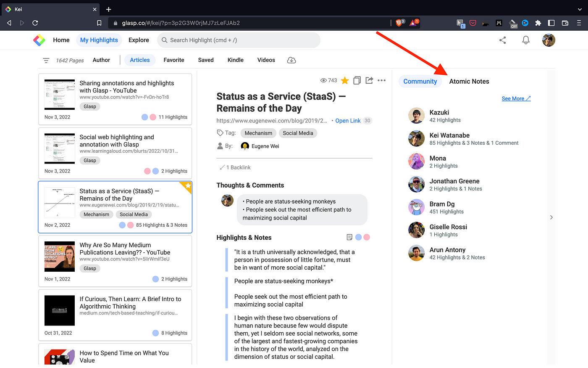Open the notifications bell
588x368 pixels.
coord(525,40)
